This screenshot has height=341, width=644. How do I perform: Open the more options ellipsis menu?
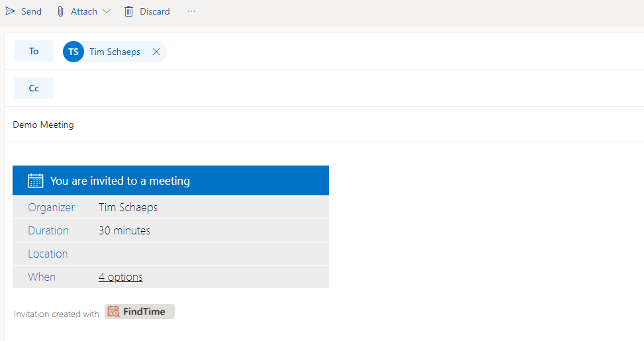tap(191, 11)
